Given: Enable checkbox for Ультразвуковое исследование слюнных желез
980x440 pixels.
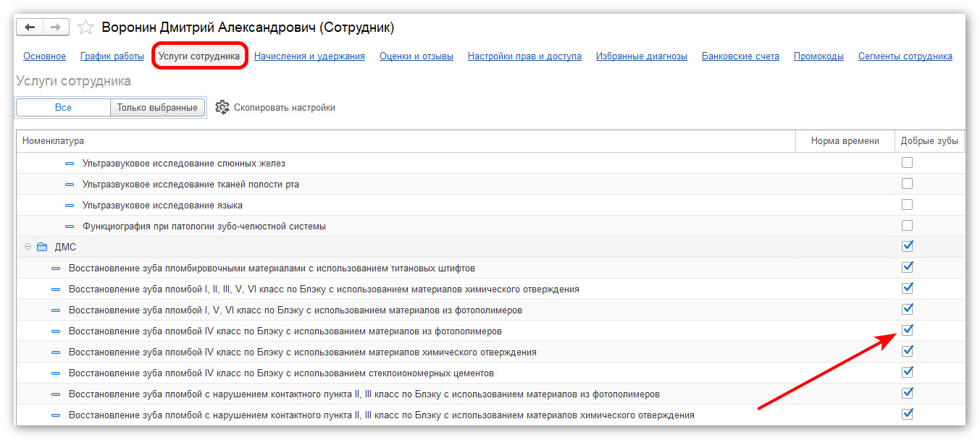Looking at the screenshot, I should (907, 163).
